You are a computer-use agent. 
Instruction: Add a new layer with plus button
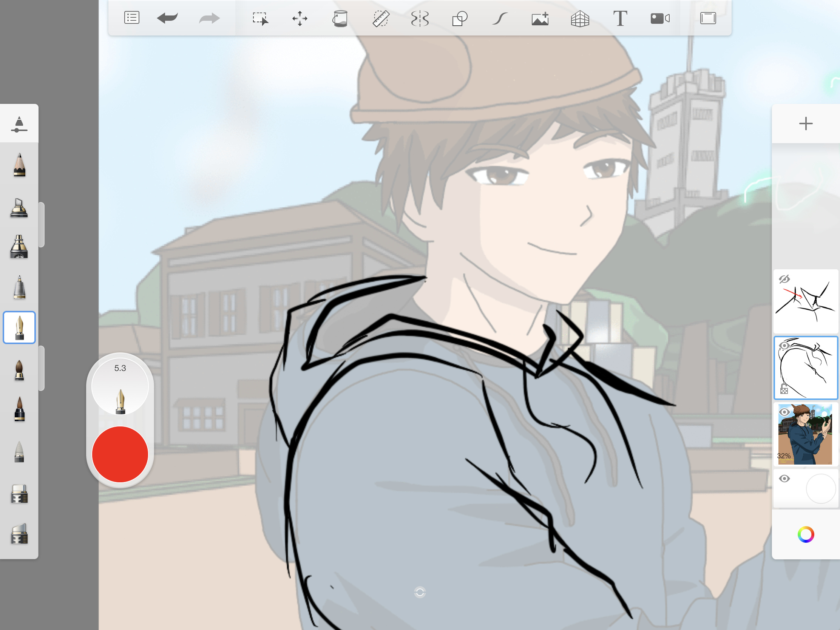click(806, 124)
